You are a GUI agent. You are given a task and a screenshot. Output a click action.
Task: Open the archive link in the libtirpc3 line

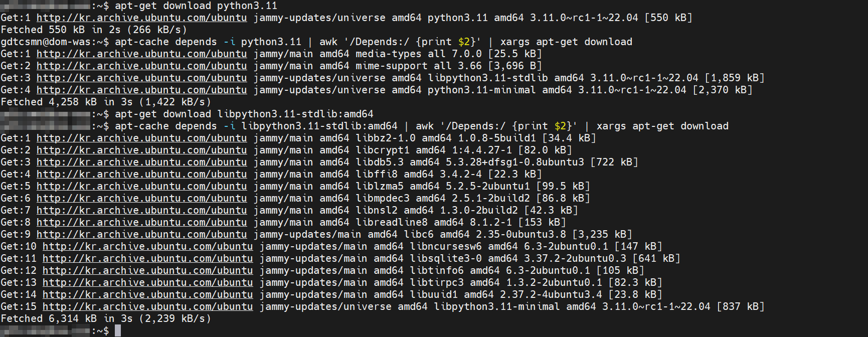(148, 282)
